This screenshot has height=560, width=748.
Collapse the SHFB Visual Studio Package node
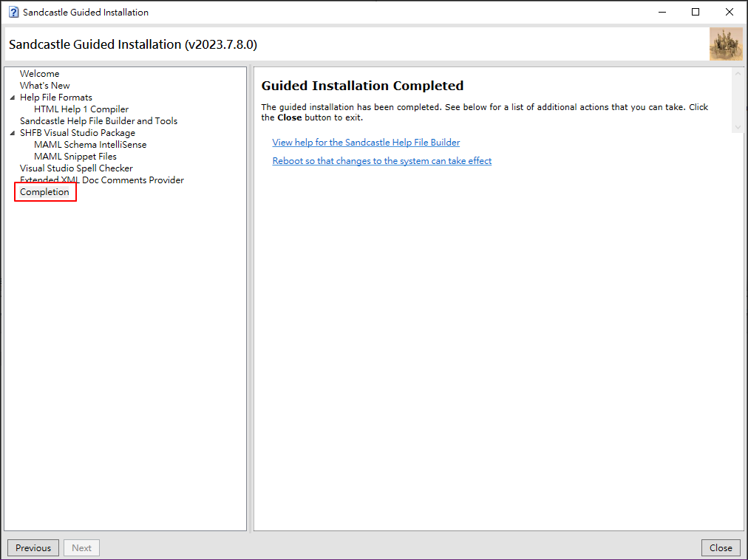(13, 132)
